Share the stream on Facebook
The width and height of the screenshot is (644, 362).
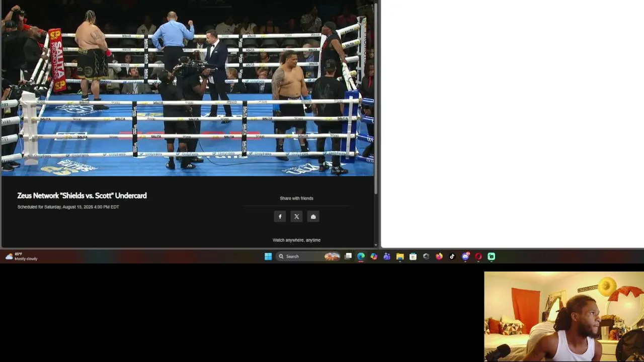pos(280,217)
